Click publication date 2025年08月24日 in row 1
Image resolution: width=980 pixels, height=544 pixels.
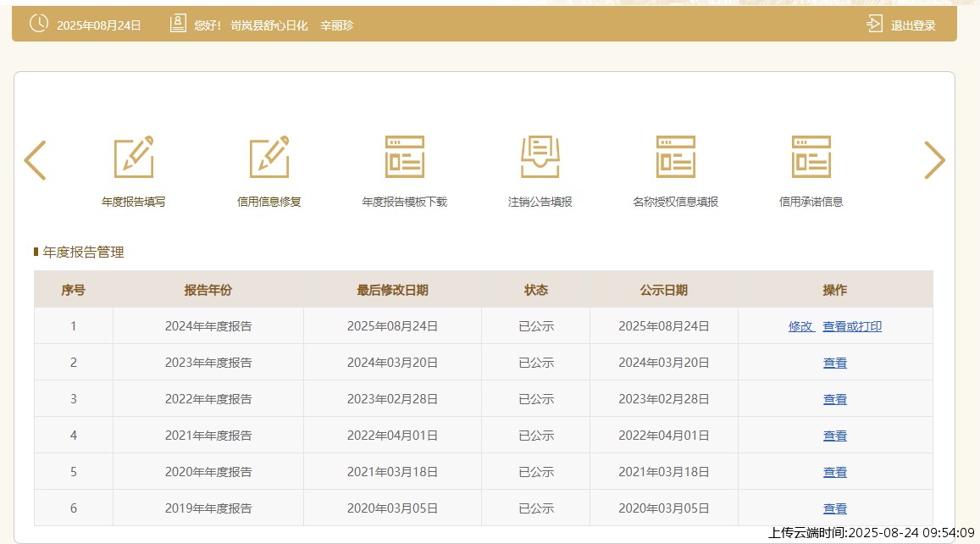[x=664, y=326]
